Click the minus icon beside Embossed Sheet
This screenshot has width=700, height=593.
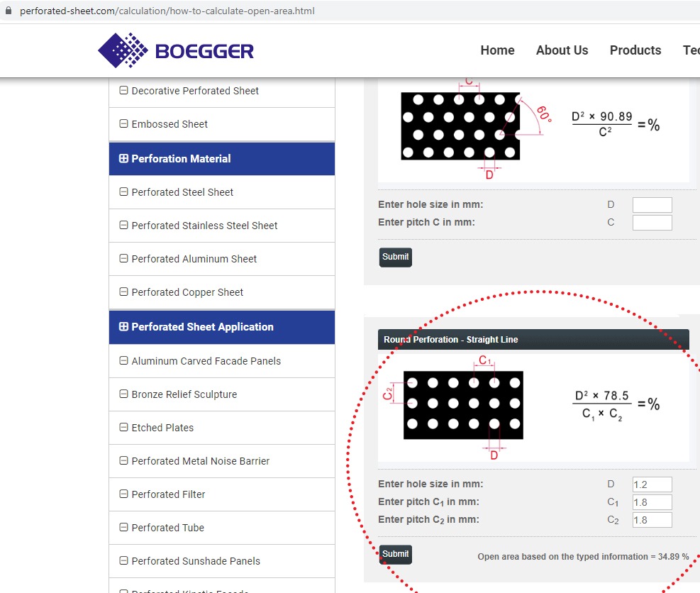[123, 123]
